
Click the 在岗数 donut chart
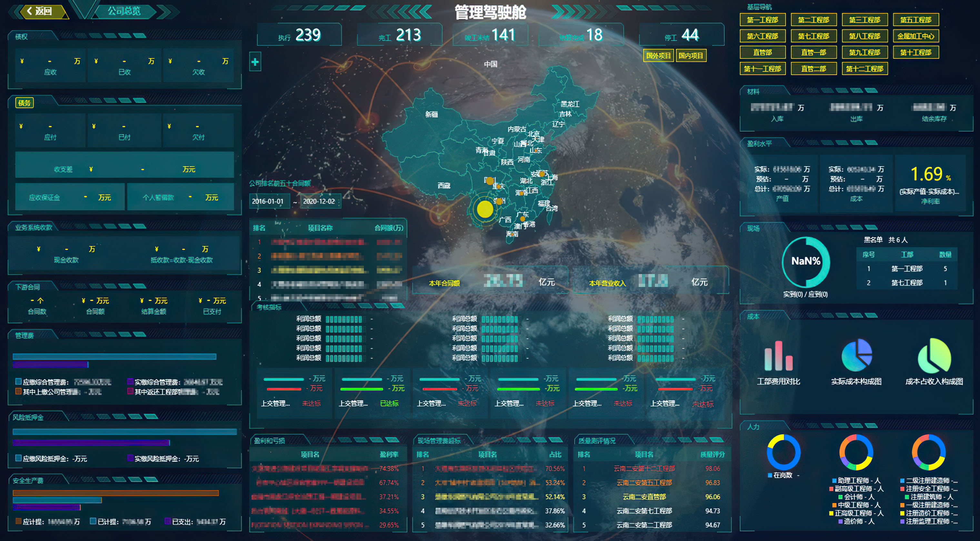click(x=783, y=452)
